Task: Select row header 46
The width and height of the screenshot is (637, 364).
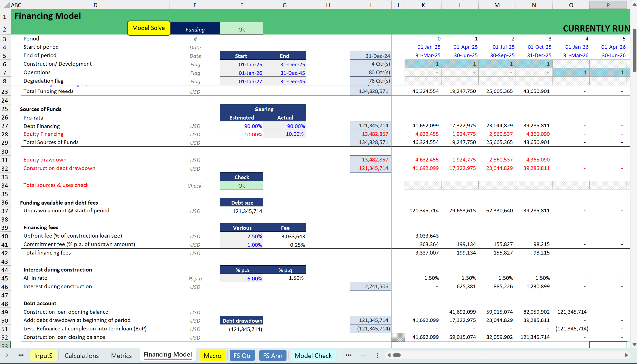Action: click(x=5, y=287)
